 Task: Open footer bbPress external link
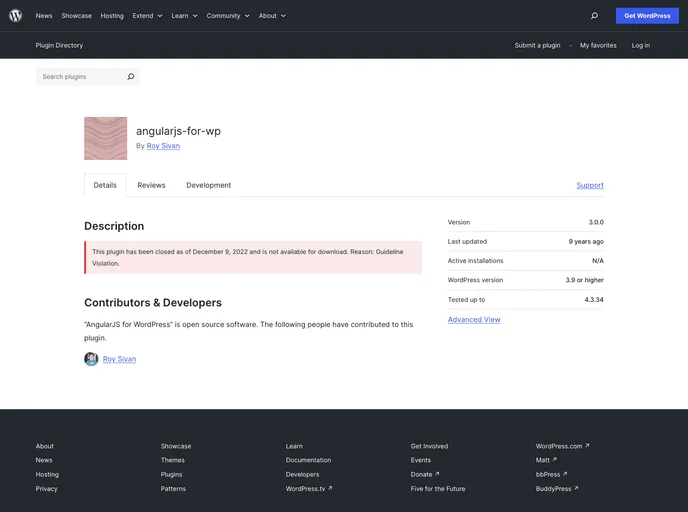[x=552, y=475]
